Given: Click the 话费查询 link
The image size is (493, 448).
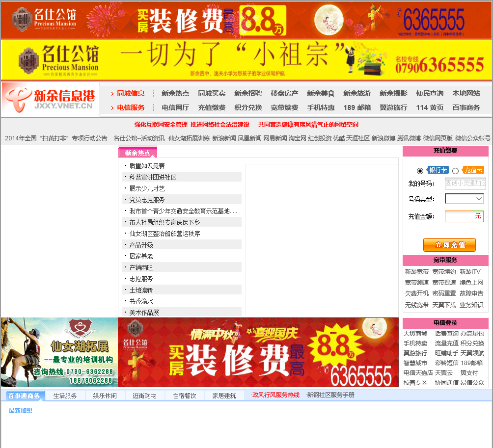Looking at the screenshot, I should click(447, 333).
